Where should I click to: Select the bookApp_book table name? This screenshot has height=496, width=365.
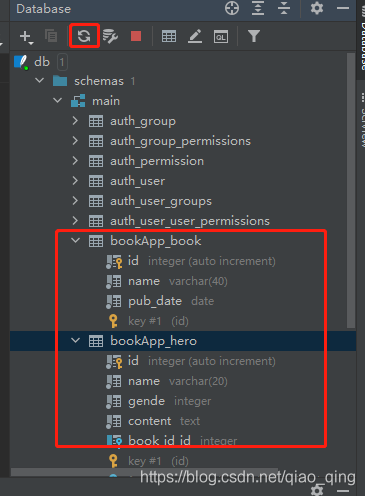pyautogui.click(x=156, y=241)
